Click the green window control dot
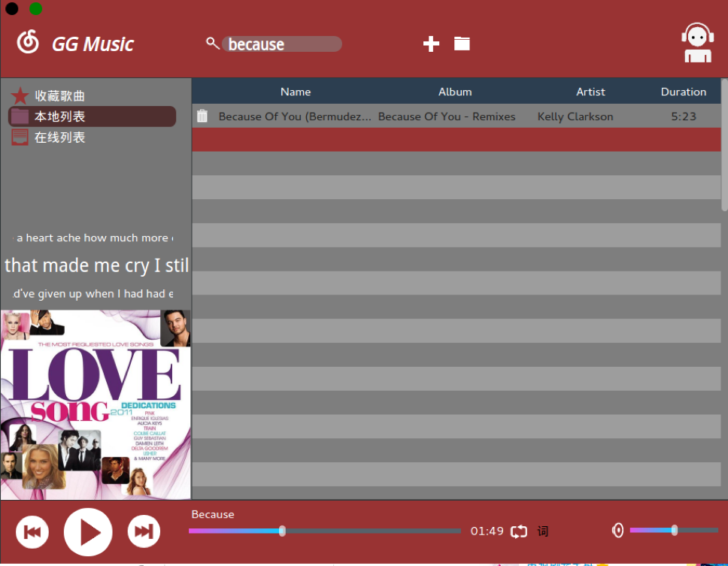The height and width of the screenshot is (566, 728). [36, 8]
